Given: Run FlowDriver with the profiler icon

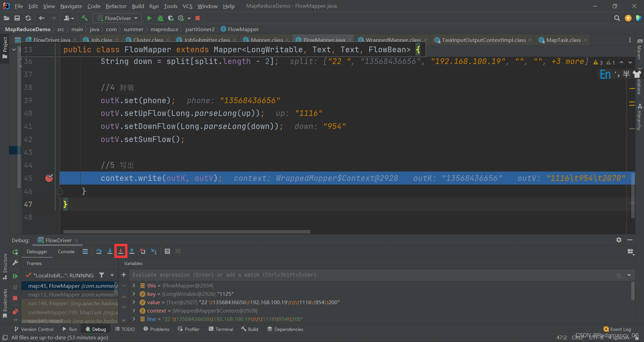Looking at the screenshot, I should (181, 18).
